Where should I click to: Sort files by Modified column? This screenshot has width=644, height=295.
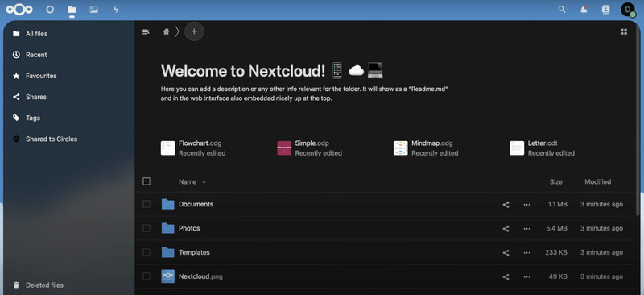tap(597, 182)
